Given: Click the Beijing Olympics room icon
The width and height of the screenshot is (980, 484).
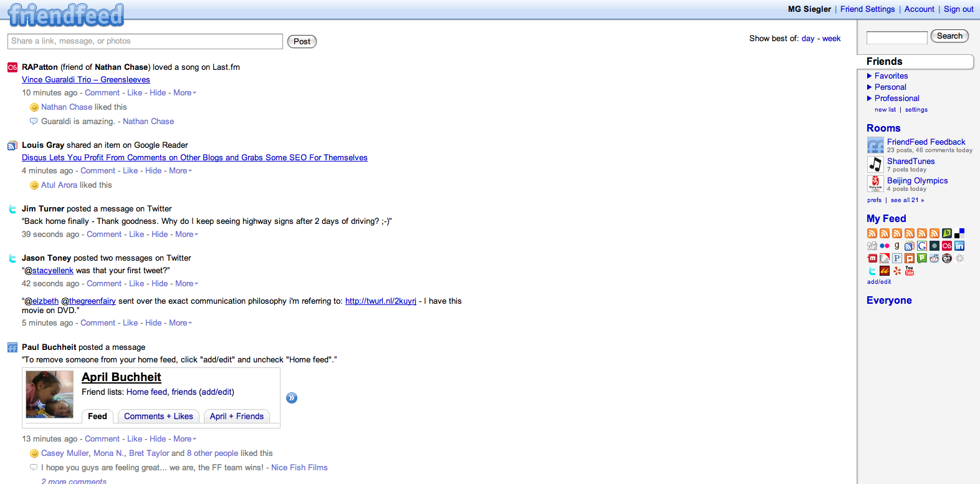Looking at the screenshot, I should coord(875,184).
